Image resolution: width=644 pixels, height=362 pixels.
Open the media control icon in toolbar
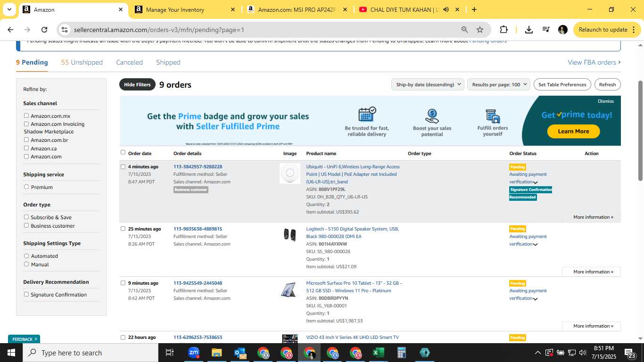[546, 30]
